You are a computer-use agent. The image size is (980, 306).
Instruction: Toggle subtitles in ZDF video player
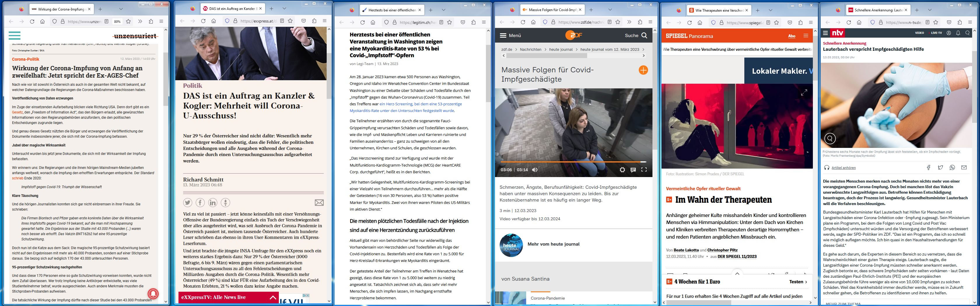[633, 170]
